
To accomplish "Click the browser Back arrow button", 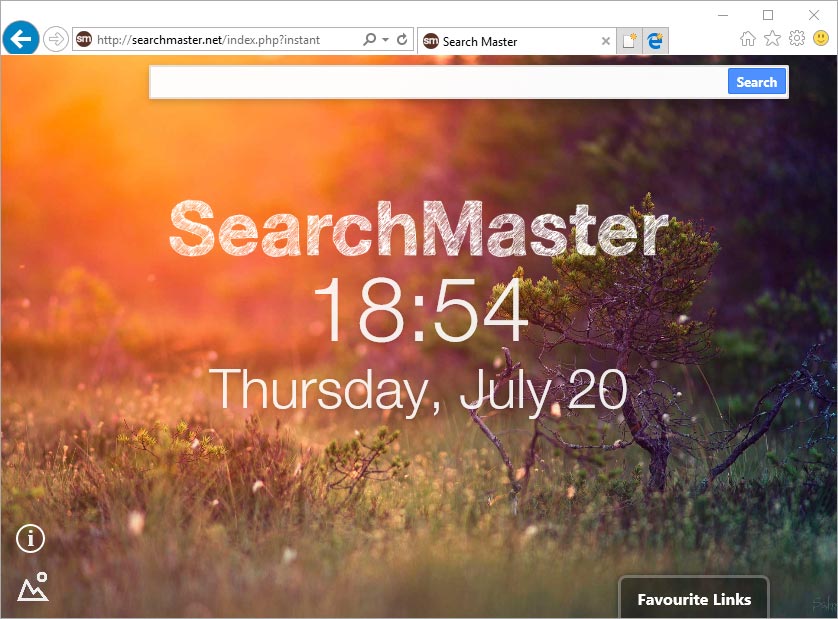I will 21,39.
